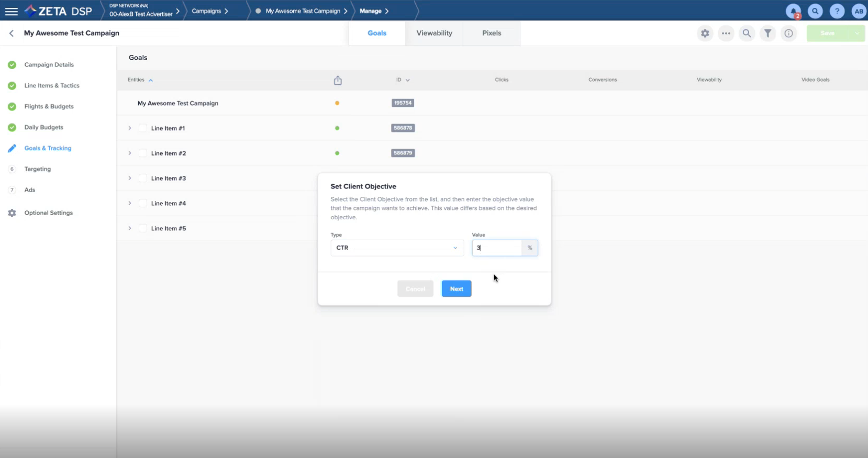868x458 pixels.
Task: Open Targeting step in the sidebar
Action: pos(38,169)
